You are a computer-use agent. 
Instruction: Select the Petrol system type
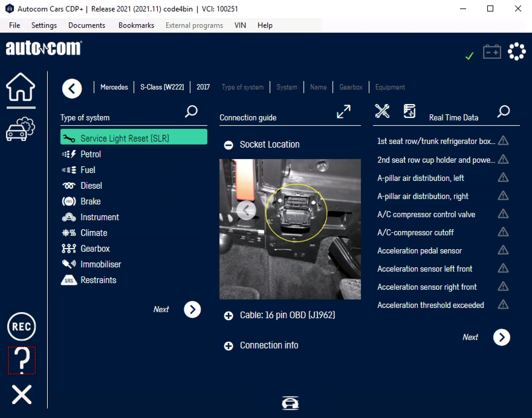point(134,154)
